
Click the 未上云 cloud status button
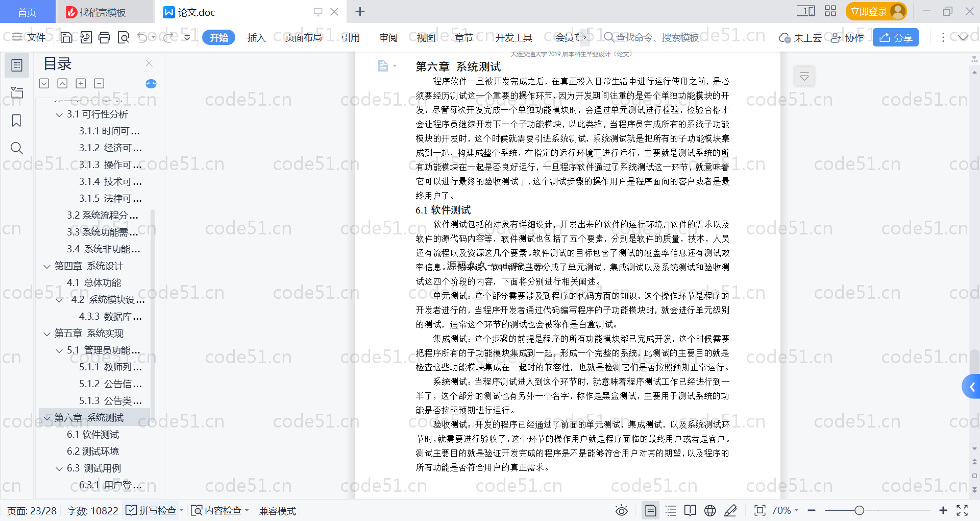pyautogui.click(x=800, y=37)
